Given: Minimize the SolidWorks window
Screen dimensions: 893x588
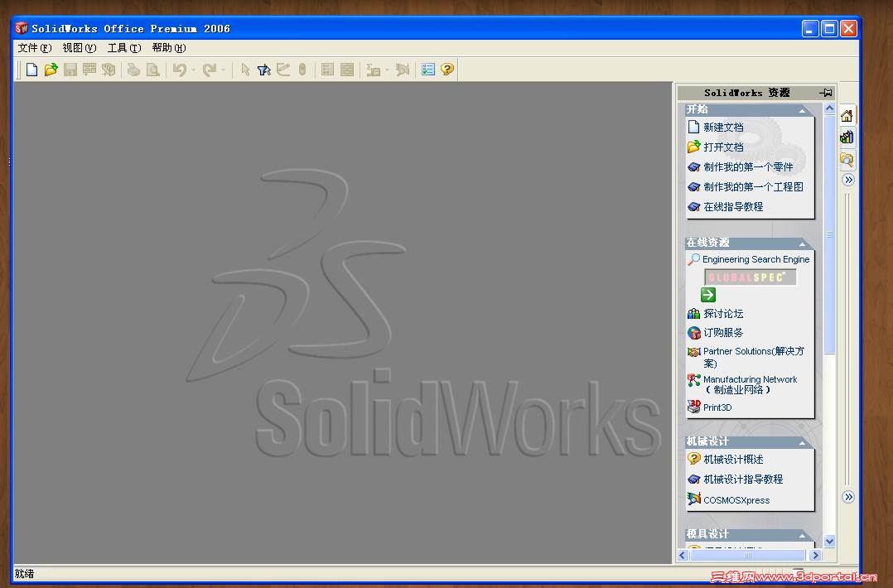Looking at the screenshot, I should pos(810,28).
